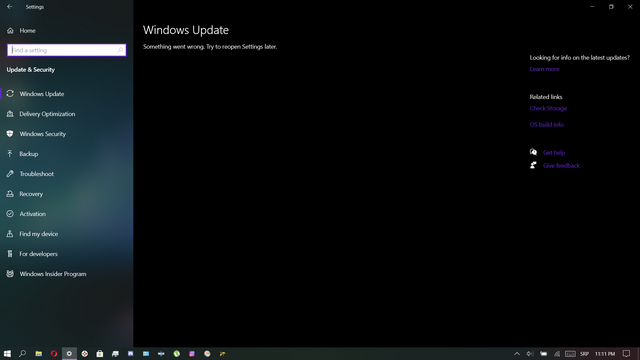Open Windows Security page
The image size is (640, 360).
67,134
